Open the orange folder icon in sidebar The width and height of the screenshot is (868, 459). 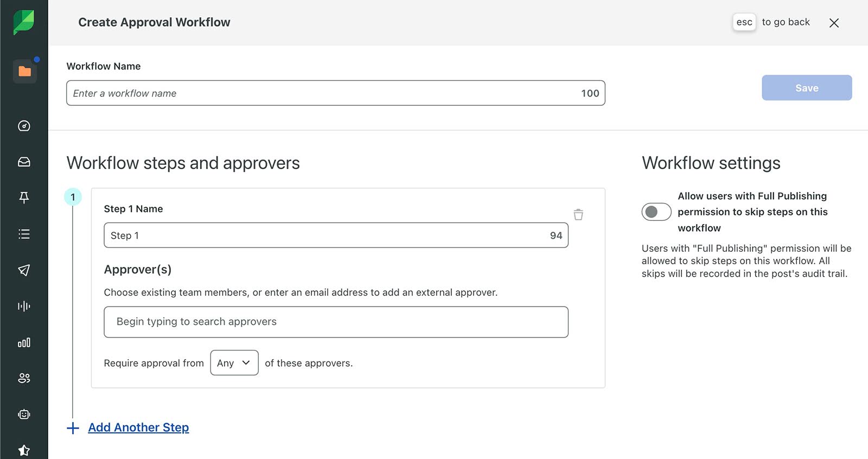click(x=24, y=71)
